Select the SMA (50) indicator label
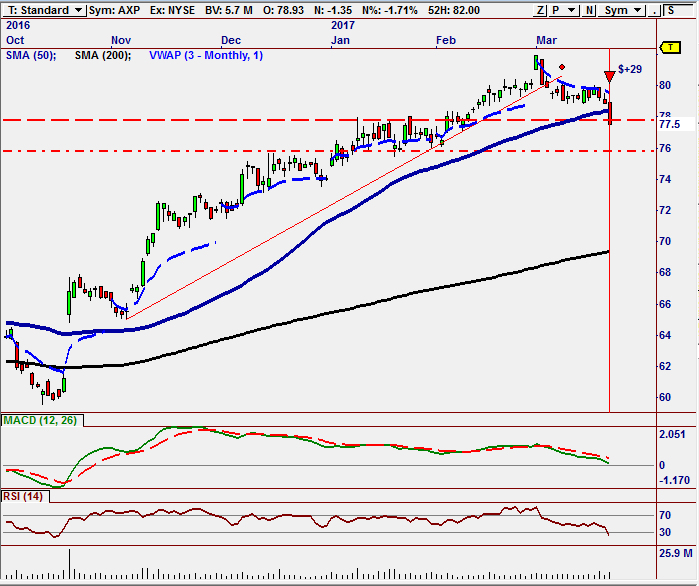699x586 pixels. (x=31, y=56)
